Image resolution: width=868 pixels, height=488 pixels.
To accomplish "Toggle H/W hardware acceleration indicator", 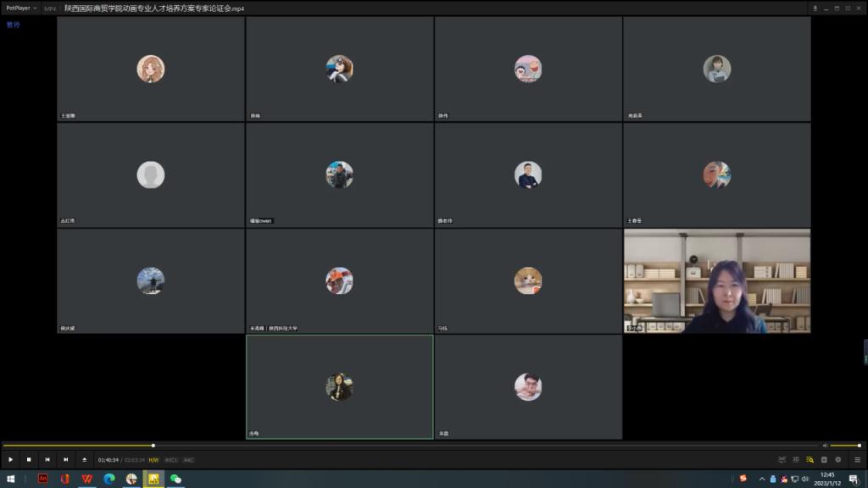I will pos(153,460).
